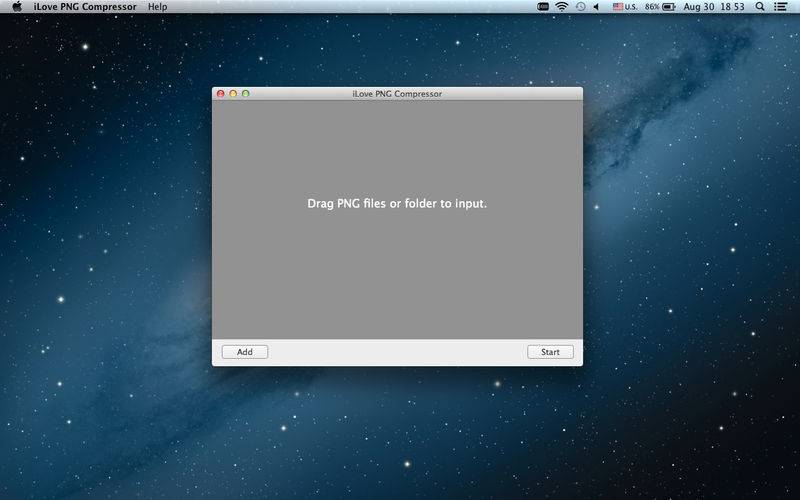The image size is (800, 500).
Task: Close the iLove PNG Compressor window
Action: pos(221,94)
